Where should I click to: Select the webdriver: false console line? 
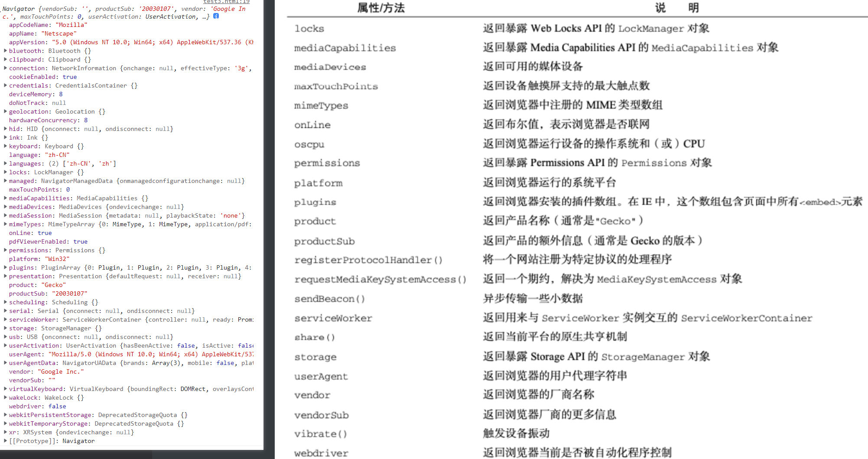tap(38, 406)
